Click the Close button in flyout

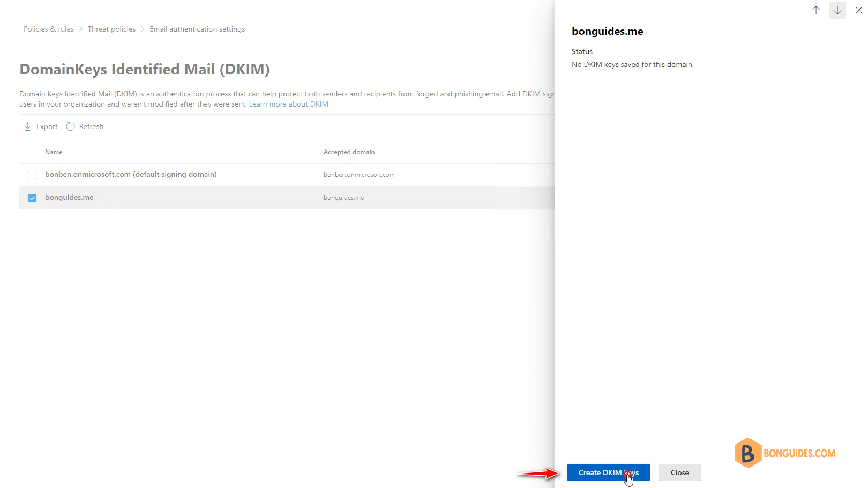coord(680,472)
